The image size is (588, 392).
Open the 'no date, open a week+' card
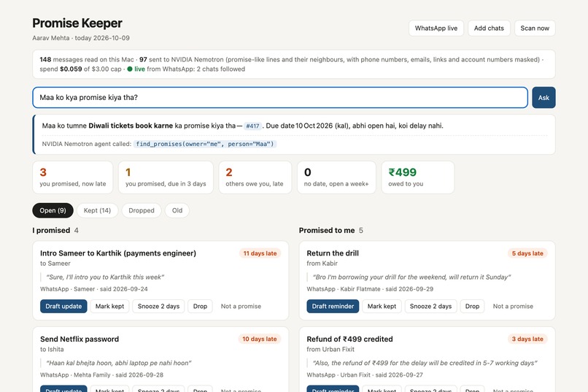(336, 177)
